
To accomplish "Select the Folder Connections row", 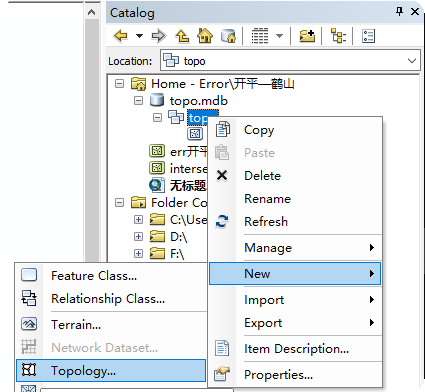I will pos(179,202).
